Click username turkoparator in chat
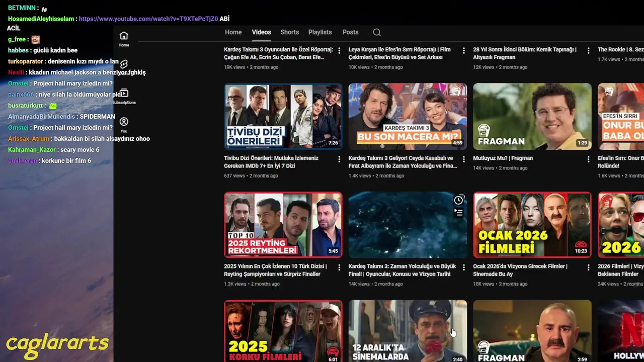The width and height of the screenshot is (644, 362). (26, 61)
